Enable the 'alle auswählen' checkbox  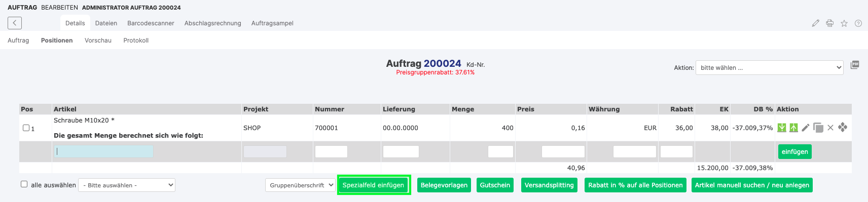[24, 184]
